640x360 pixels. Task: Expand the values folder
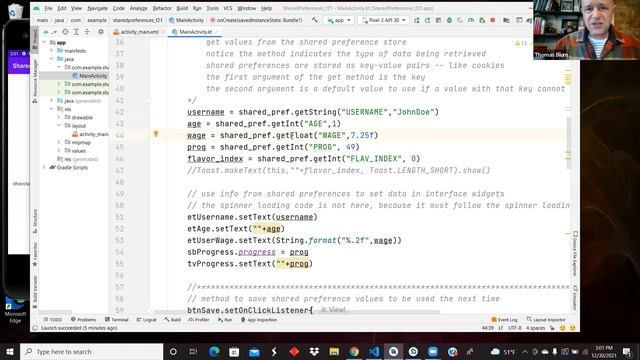[59, 151]
